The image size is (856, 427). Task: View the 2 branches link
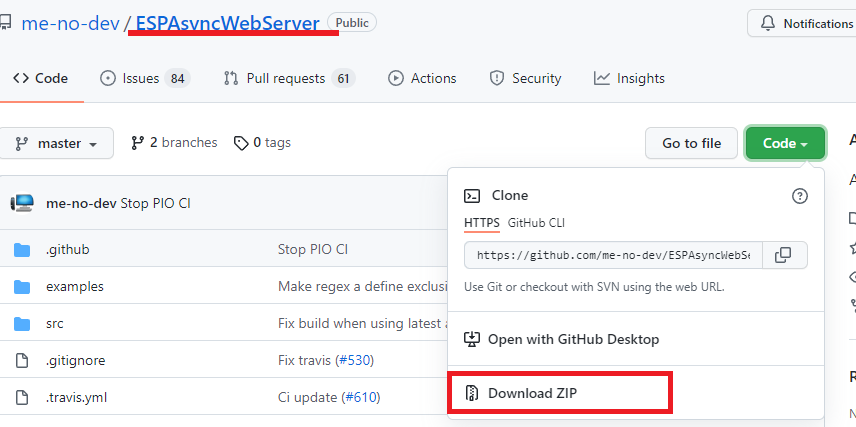coord(174,143)
